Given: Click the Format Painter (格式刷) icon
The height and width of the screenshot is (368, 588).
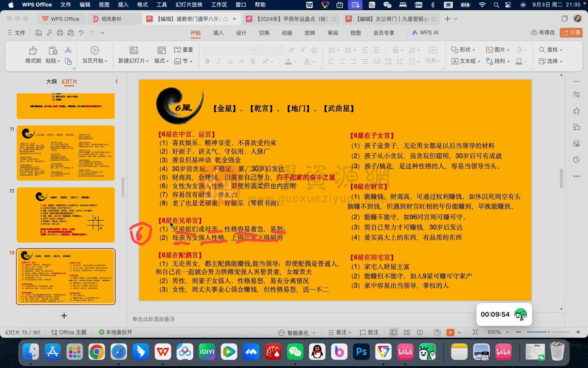Looking at the screenshot, I should click(x=33, y=51).
